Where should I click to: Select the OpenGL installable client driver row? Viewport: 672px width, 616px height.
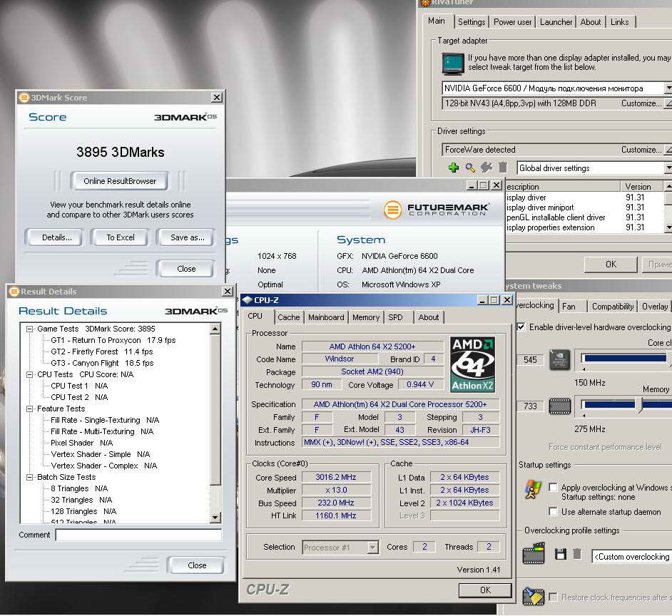(584, 217)
